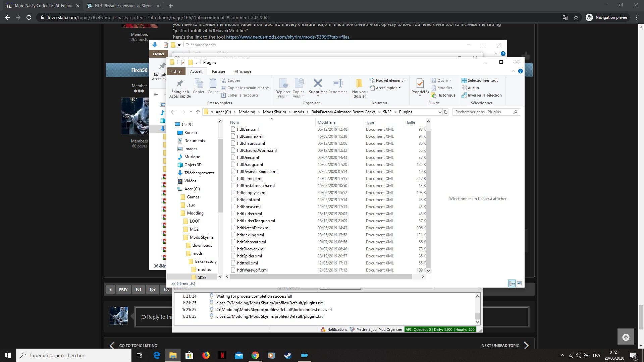Reload the browser page
644x362 pixels.
click(x=29, y=17)
